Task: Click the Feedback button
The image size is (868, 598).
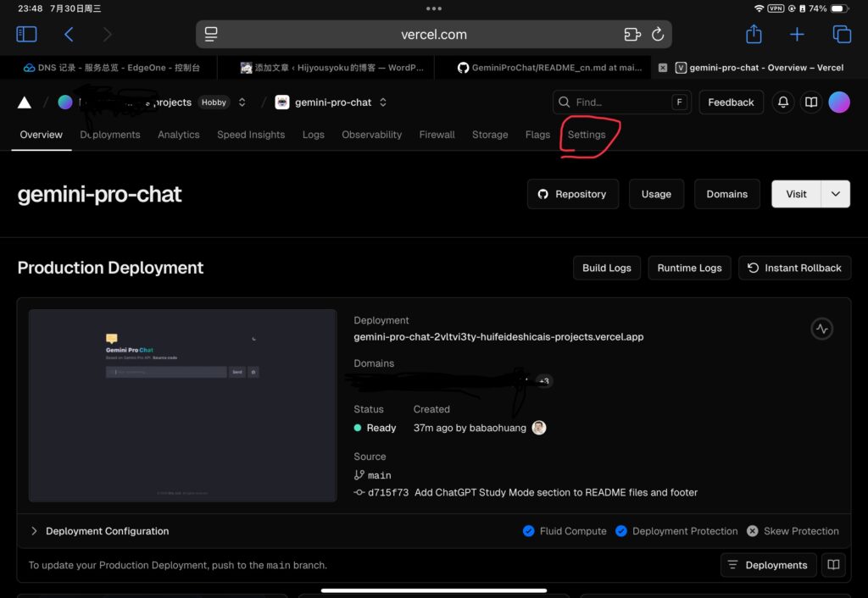Action: (x=731, y=102)
